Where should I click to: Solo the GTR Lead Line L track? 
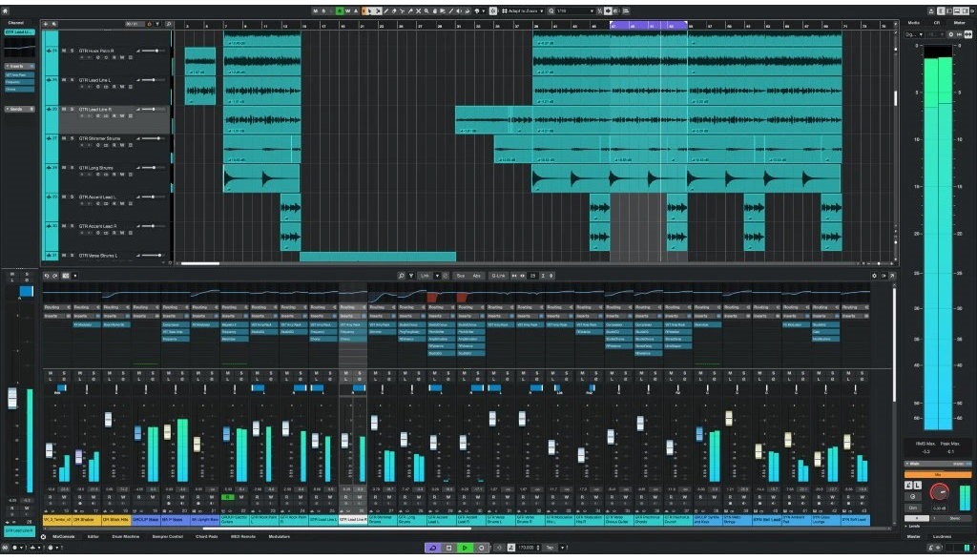[x=72, y=80]
